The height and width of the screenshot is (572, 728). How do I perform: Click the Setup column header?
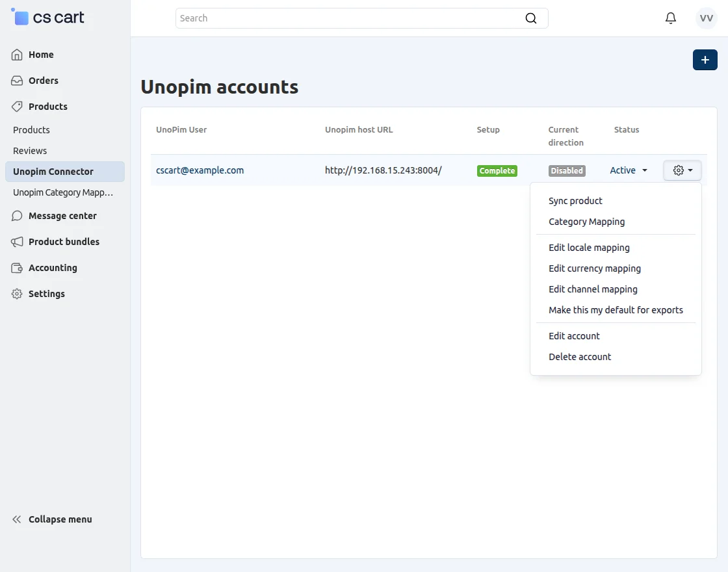click(488, 130)
